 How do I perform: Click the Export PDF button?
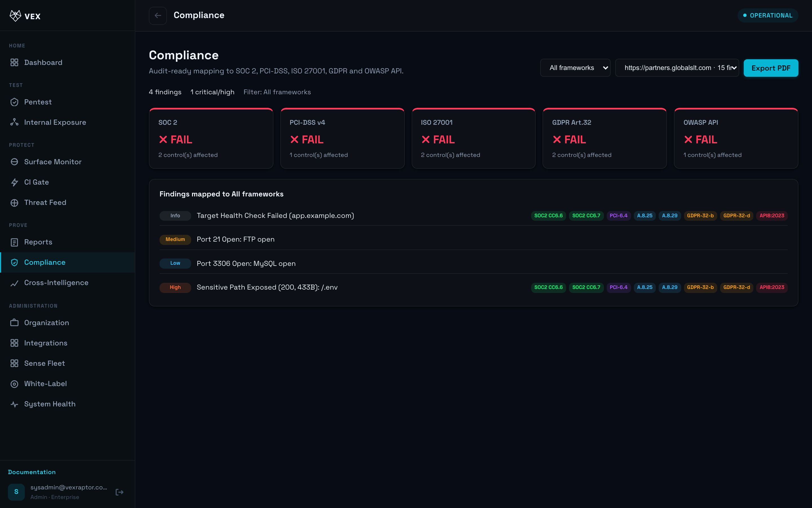771,68
